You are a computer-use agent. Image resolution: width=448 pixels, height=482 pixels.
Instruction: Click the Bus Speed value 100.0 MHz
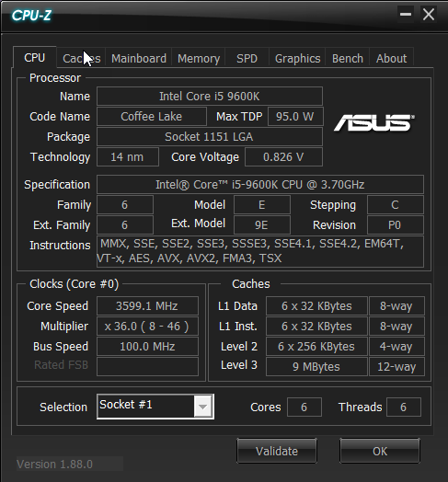[147, 347]
